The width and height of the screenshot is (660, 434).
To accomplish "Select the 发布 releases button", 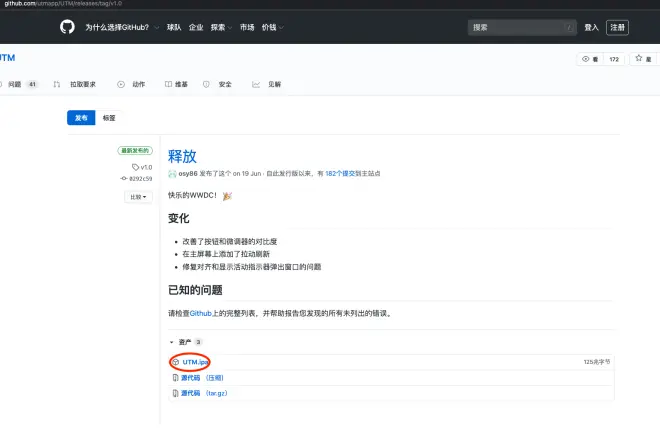I will coord(81,117).
